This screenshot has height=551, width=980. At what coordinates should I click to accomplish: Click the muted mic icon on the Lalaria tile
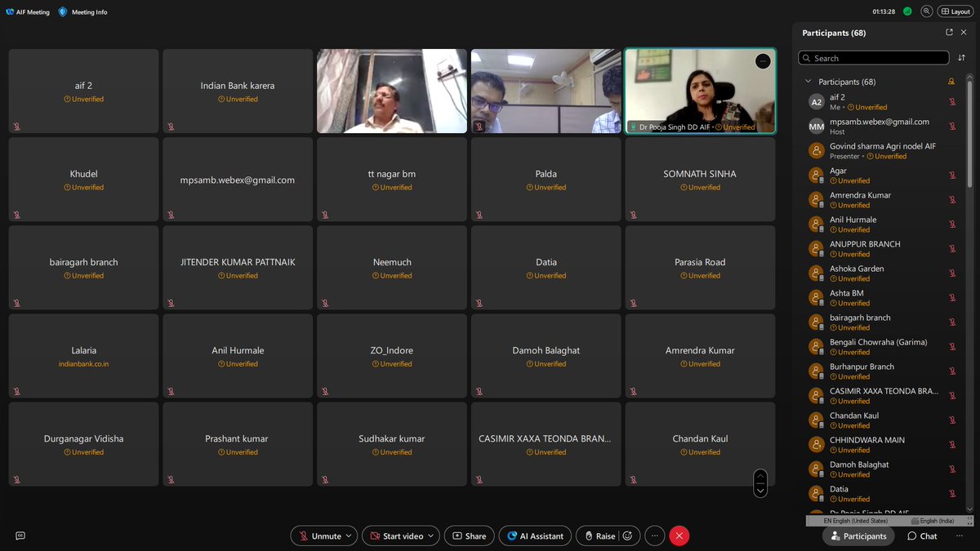(x=16, y=391)
